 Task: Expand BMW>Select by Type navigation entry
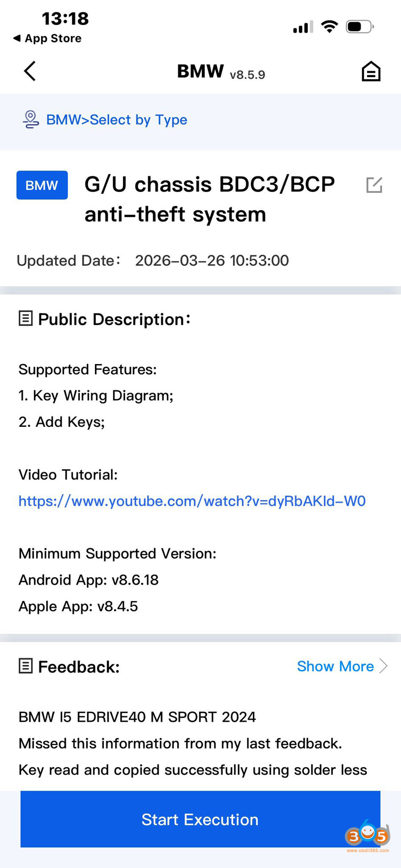click(116, 119)
